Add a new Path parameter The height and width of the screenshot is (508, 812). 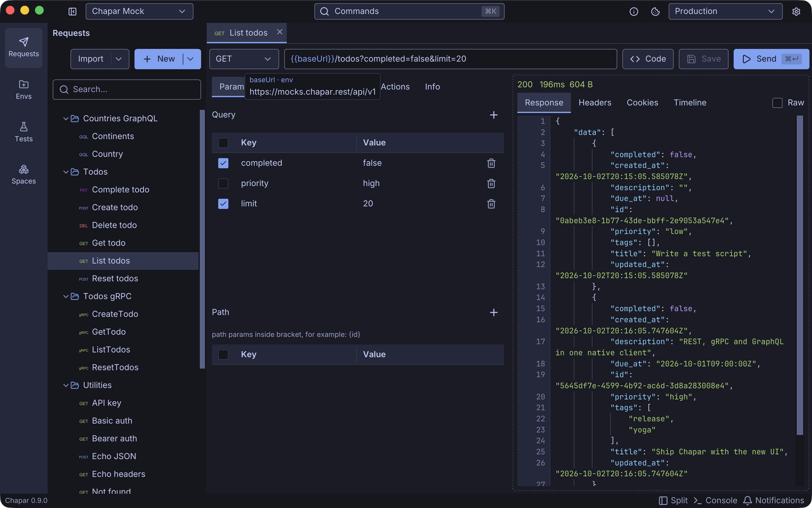click(494, 312)
